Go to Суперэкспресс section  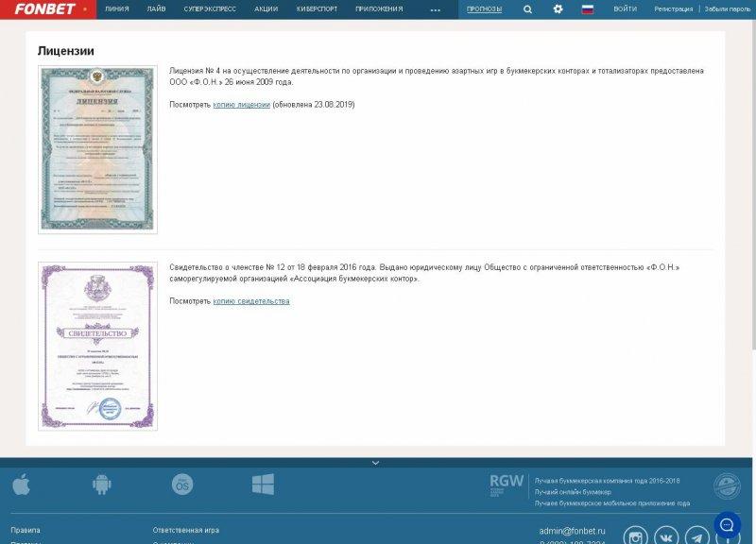(x=210, y=9)
